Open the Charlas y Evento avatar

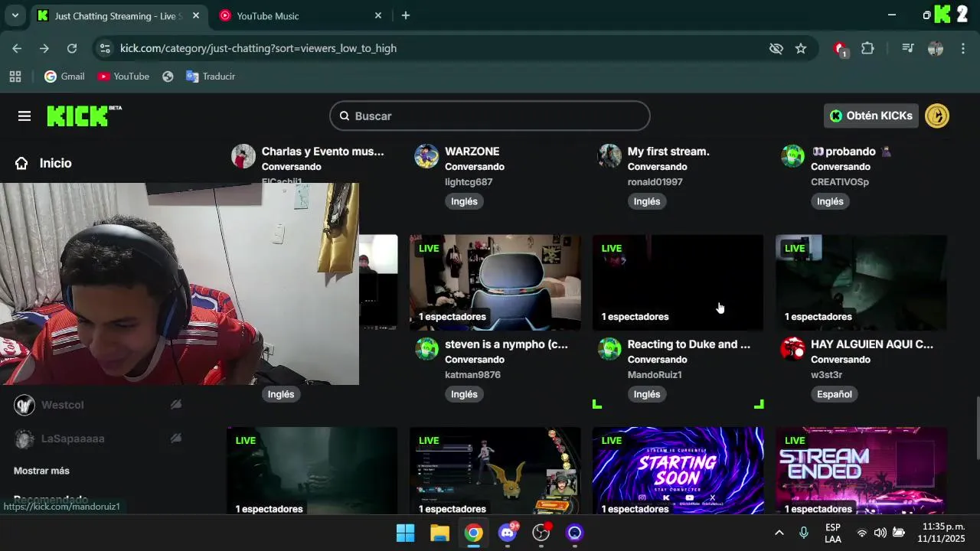(243, 155)
